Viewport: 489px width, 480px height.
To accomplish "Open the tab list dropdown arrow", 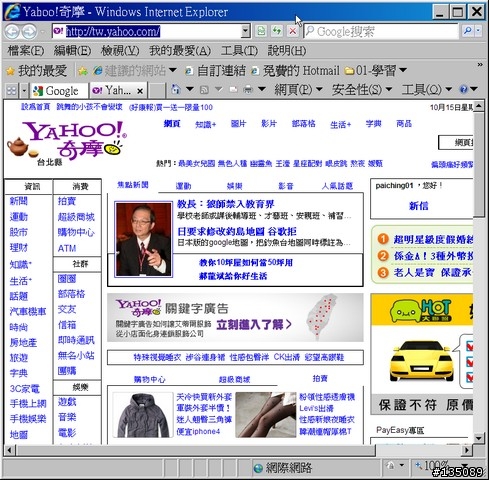I will (24, 90).
